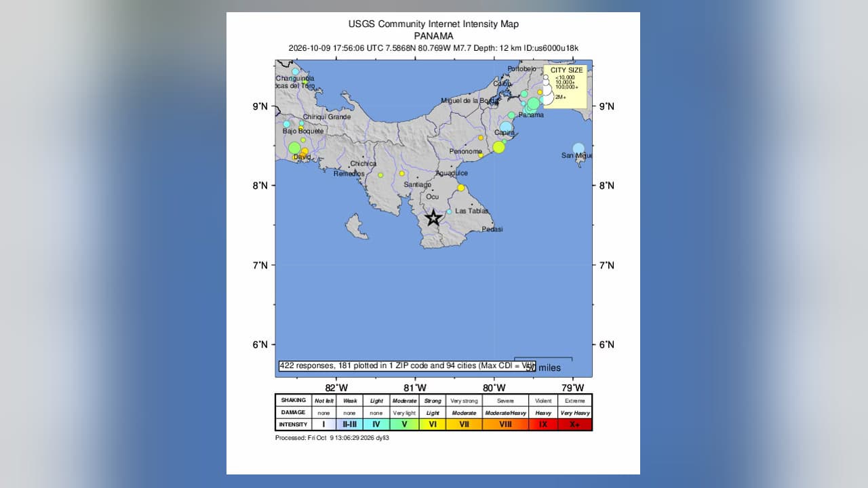Click the small cyan dot beside Las Tablas
The height and width of the screenshot is (488, 868).
point(449,211)
